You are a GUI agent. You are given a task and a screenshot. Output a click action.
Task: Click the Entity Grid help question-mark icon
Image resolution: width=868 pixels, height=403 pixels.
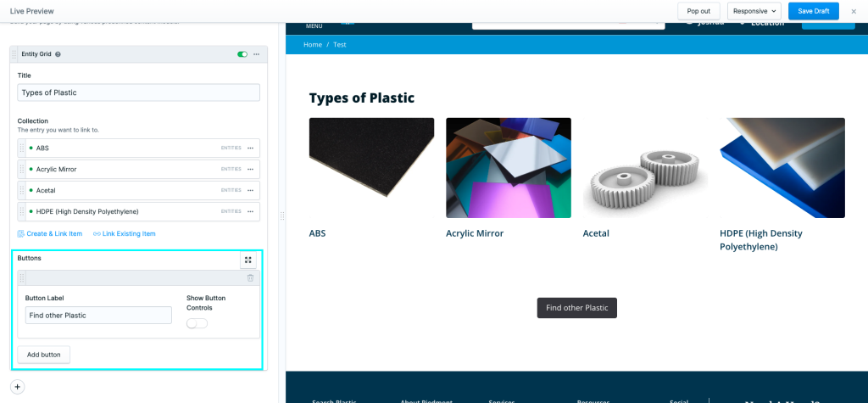tap(58, 54)
